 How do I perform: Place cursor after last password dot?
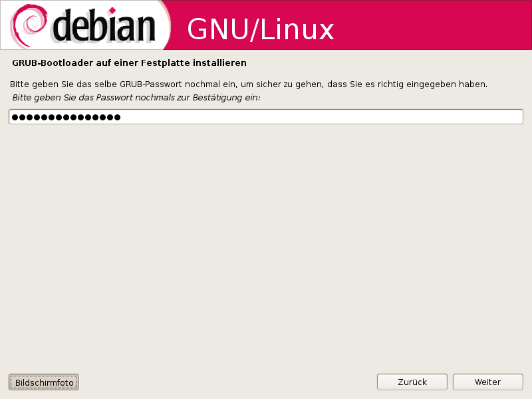point(122,118)
